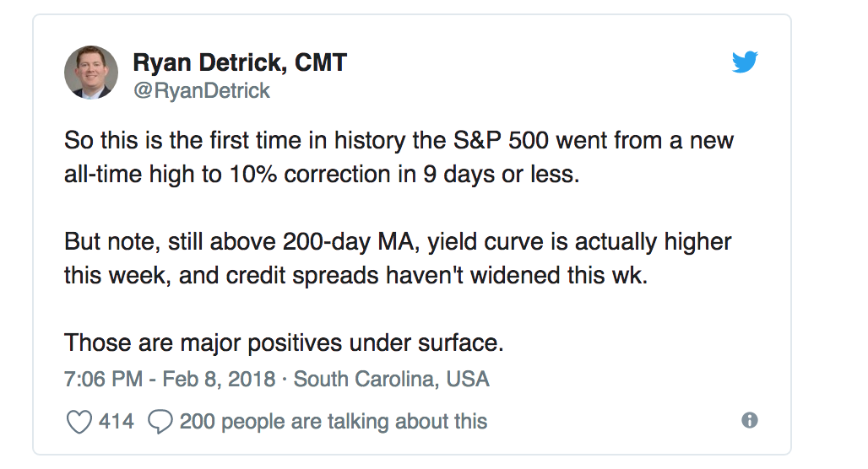Click the name Ryan Detrick, CMT

240,62
